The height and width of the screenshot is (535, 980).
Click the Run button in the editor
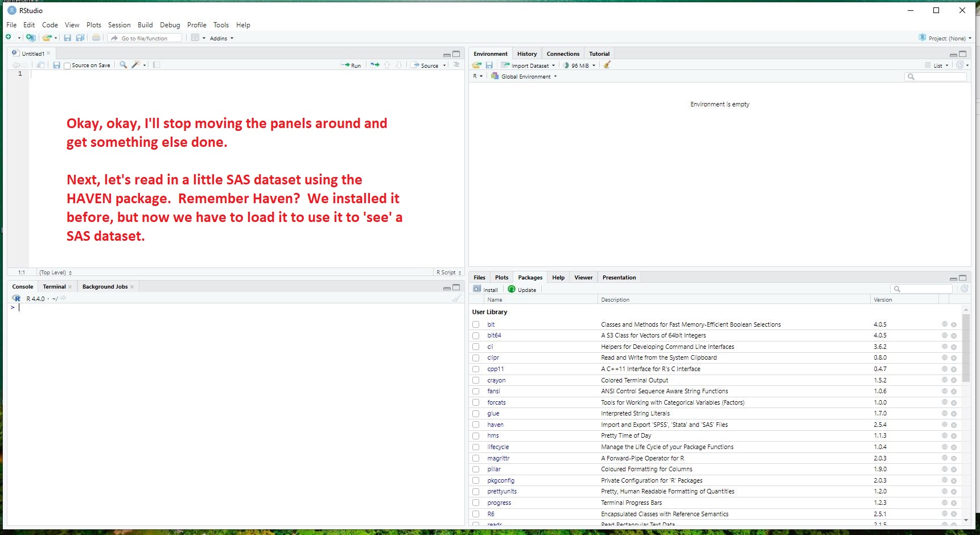(x=351, y=65)
